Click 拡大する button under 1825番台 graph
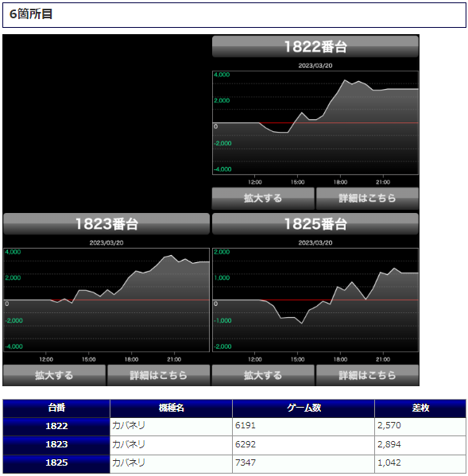The height and width of the screenshot is (476, 468). (263, 375)
